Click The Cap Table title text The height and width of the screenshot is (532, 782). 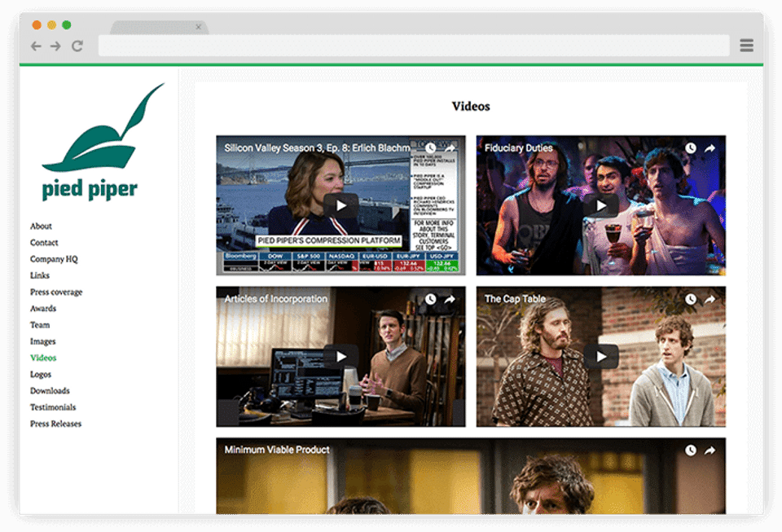tap(515, 299)
